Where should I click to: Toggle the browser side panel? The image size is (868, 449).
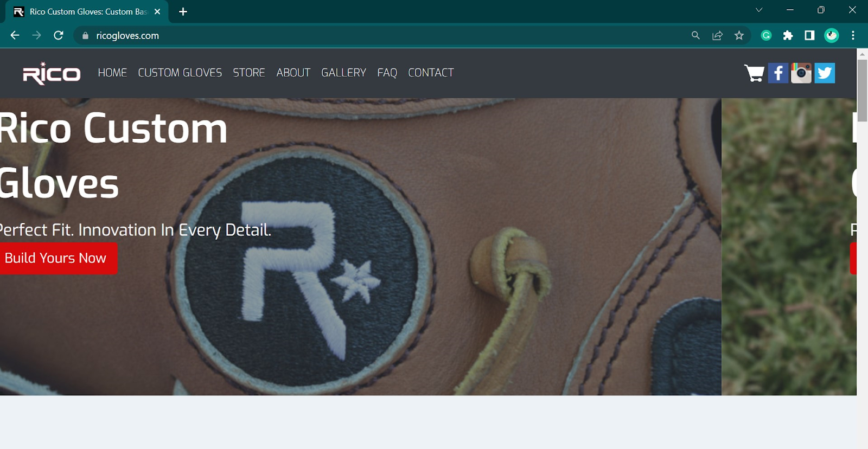809,36
